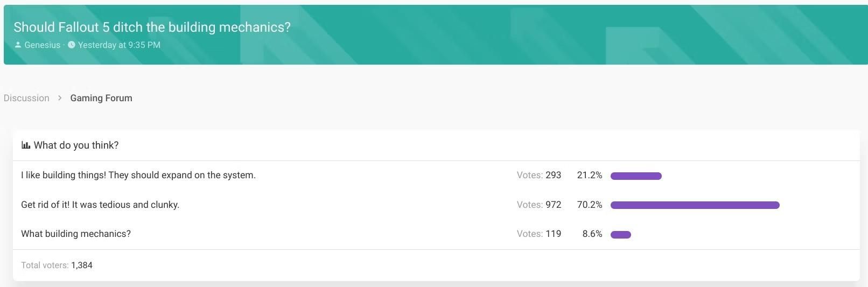Viewport: 868px width, 287px height.
Task: Click the 70.2% purple result bar
Action: pyautogui.click(x=695, y=205)
